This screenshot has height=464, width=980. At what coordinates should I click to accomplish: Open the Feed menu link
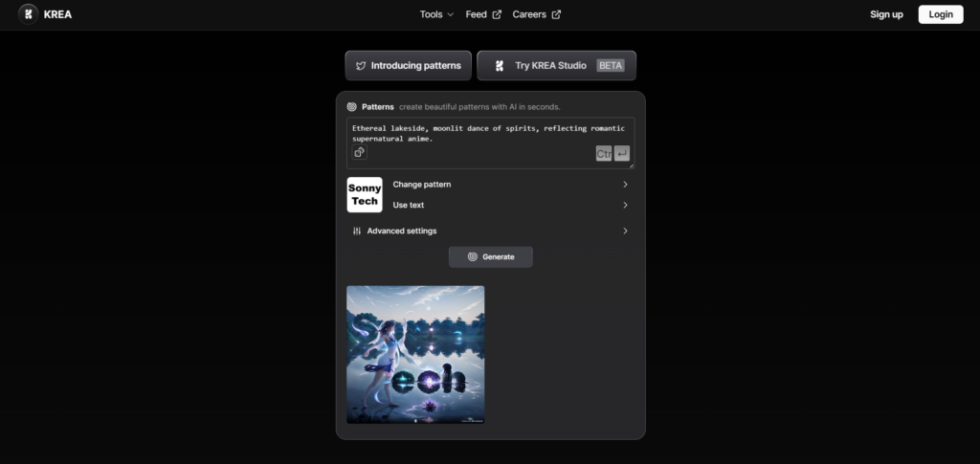click(x=477, y=14)
